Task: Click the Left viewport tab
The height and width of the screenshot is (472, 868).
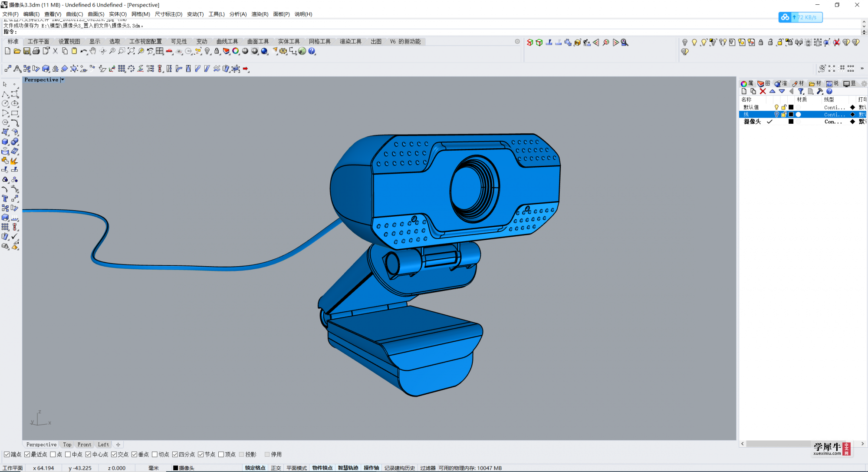Action: pyautogui.click(x=102, y=444)
